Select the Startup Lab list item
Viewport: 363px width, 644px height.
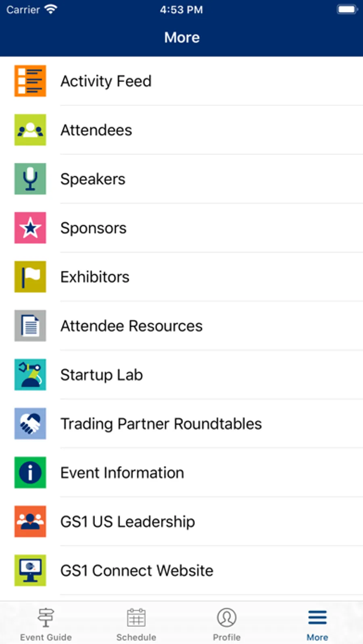pyautogui.click(x=102, y=375)
